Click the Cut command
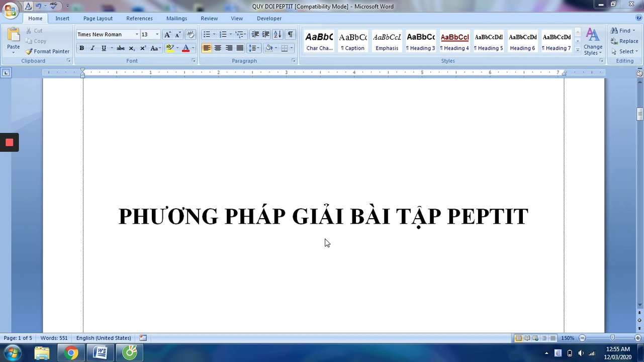The width and height of the screenshot is (644, 362). pyautogui.click(x=34, y=31)
